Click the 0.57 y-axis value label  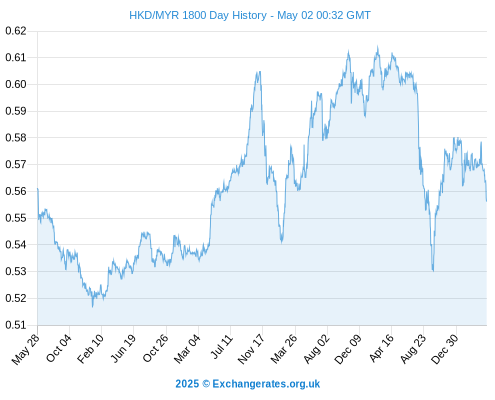[x=16, y=164]
